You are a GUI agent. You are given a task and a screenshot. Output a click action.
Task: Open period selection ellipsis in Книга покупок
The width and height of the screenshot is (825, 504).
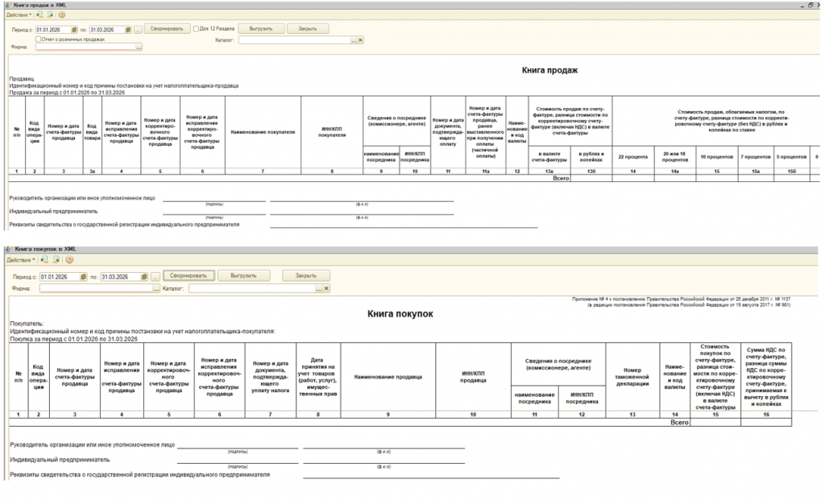click(155, 277)
